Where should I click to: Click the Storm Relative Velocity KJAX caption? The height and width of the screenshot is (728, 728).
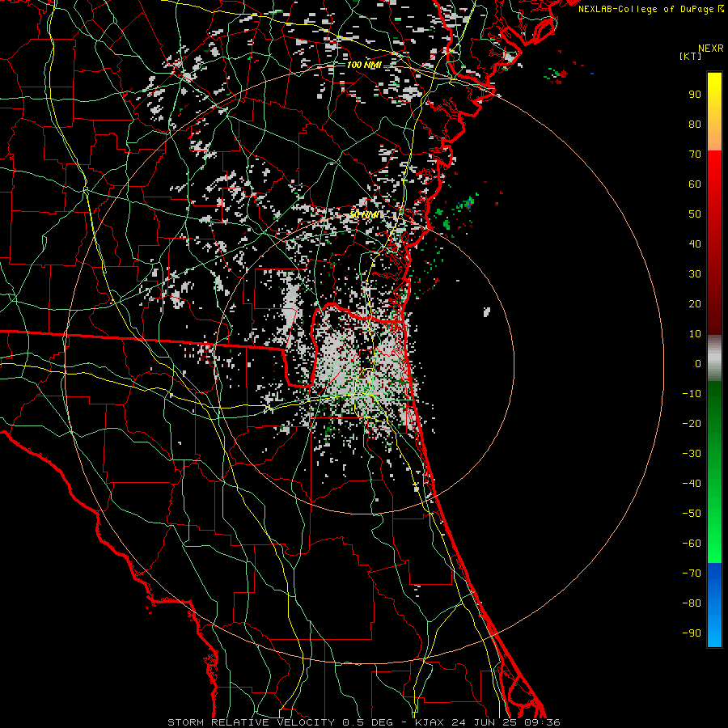click(364, 722)
